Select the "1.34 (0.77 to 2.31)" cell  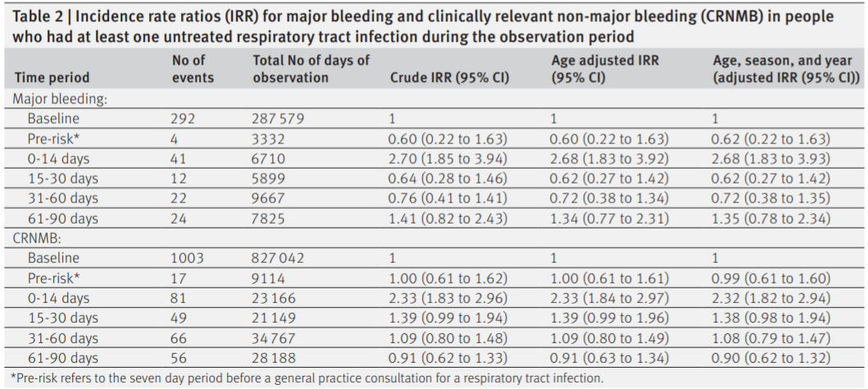610,219
